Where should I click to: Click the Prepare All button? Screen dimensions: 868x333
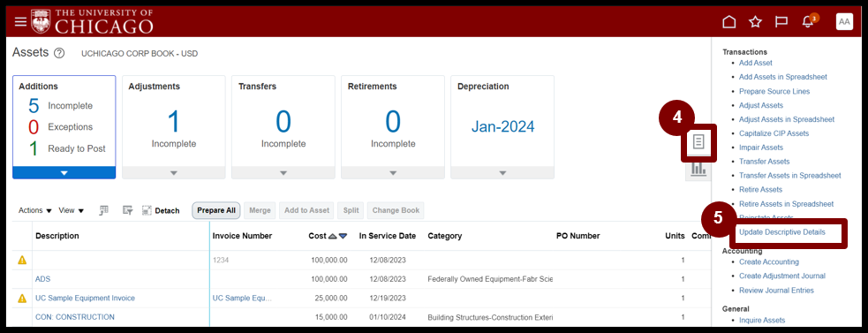[216, 210]
